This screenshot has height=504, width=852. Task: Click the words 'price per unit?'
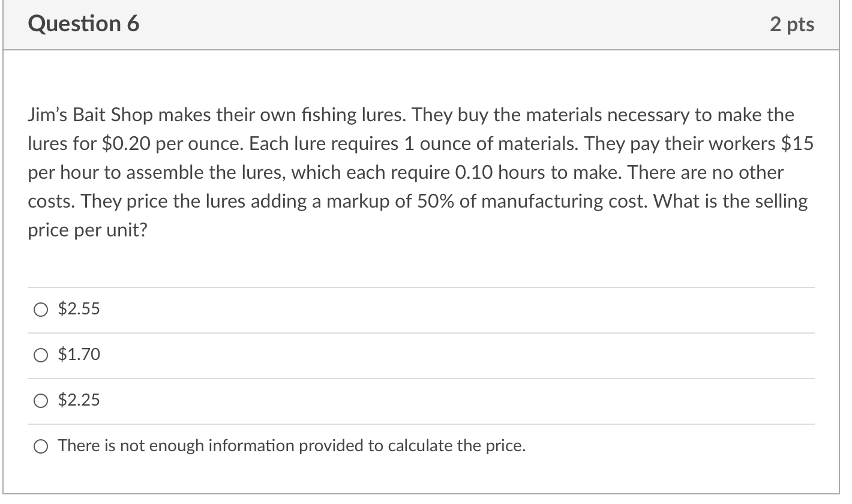click(88, 230)
